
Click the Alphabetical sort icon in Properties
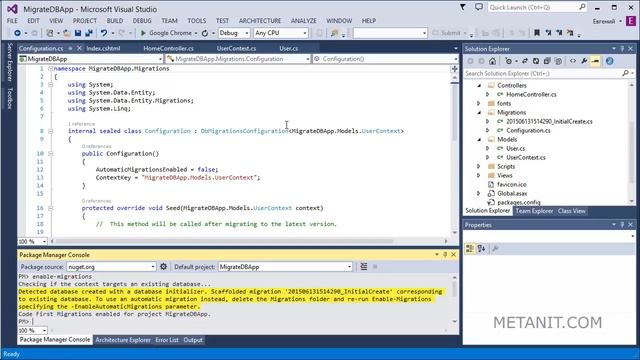[x=481, y=249]
